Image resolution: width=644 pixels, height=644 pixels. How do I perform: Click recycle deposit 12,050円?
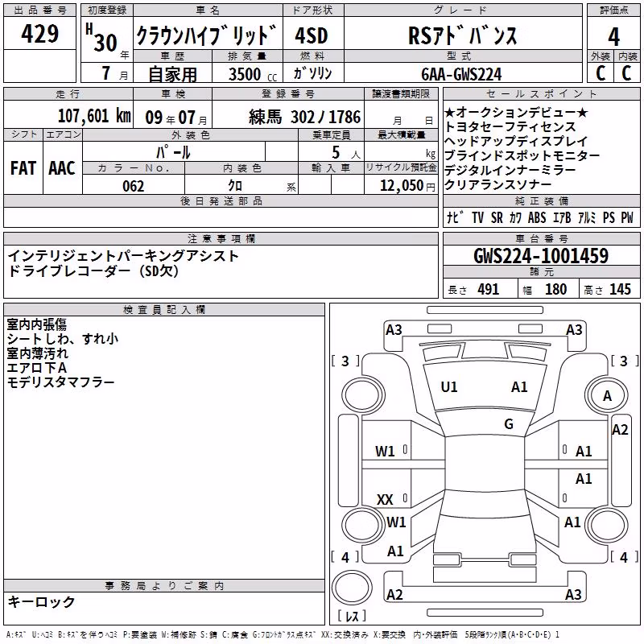click(407, 186)
